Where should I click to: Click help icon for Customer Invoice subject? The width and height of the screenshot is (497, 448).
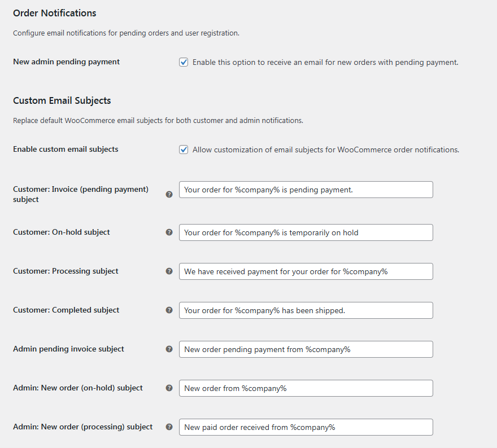pyautogui.click(x=169, y=194)
